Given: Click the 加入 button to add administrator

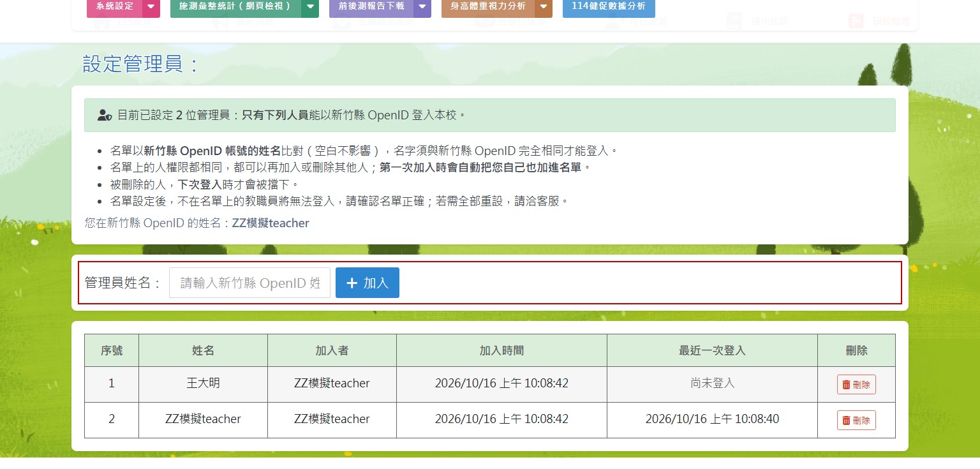Looking at the screenshot, I should [x=367, y=283].
